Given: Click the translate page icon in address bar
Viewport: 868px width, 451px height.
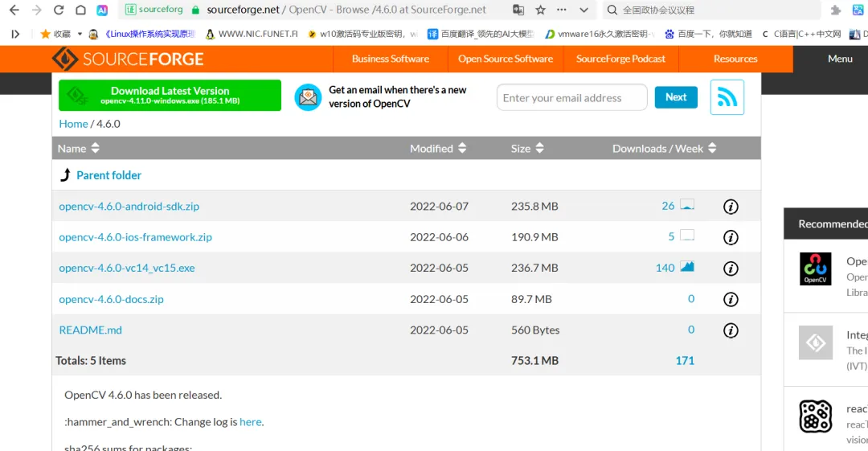Looking at the screenshot, I should pyautogui.click(x=518, y=10).
